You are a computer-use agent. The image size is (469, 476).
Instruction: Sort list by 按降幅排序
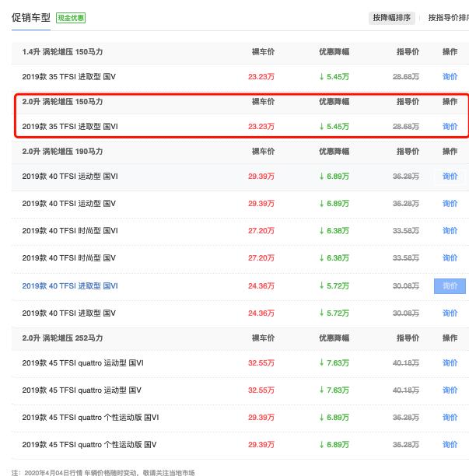click(x=391, y=18)
